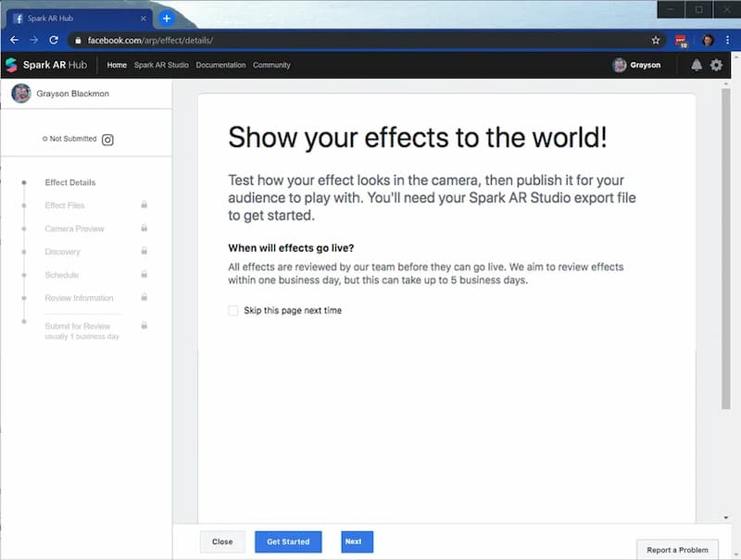Go back using the browser back arrow
Viewport: 741px width, 560px height.
click(x=14, y=41)
